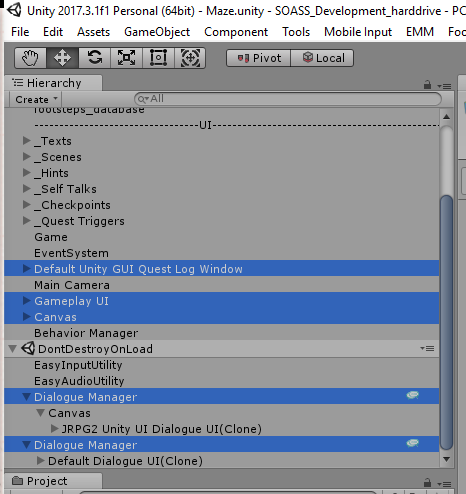Click the Hierarchy scrollbar up arrow

446,117
